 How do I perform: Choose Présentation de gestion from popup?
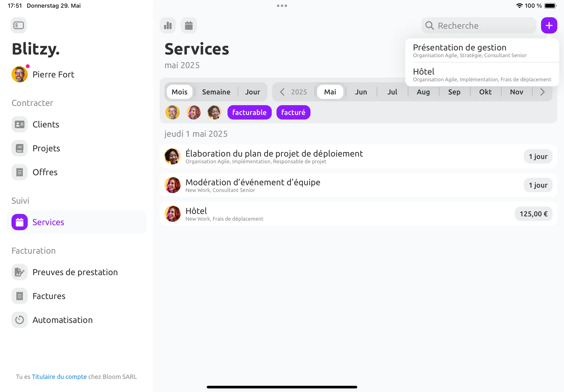482,50
